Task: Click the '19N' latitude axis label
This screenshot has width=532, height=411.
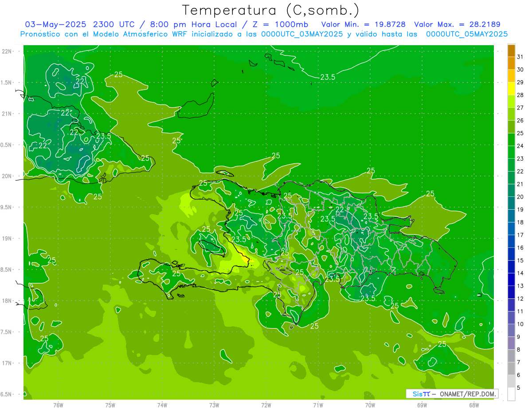Action: [7, 239]
